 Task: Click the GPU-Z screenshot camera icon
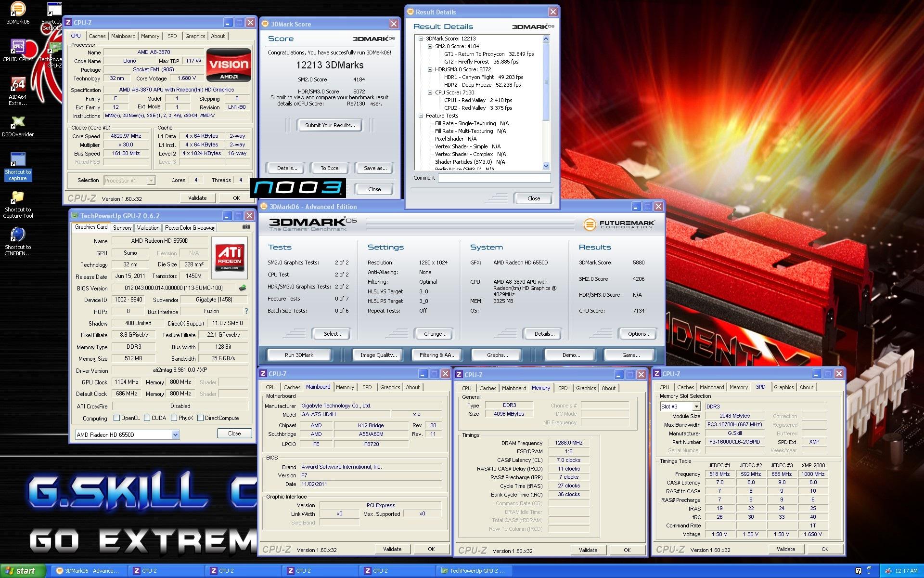click(x=246, y=227)
